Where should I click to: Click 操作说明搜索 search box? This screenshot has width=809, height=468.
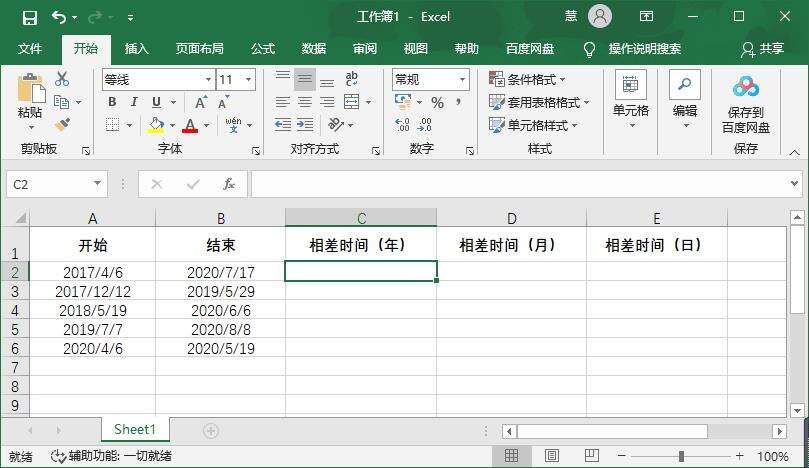coord(645,49)
